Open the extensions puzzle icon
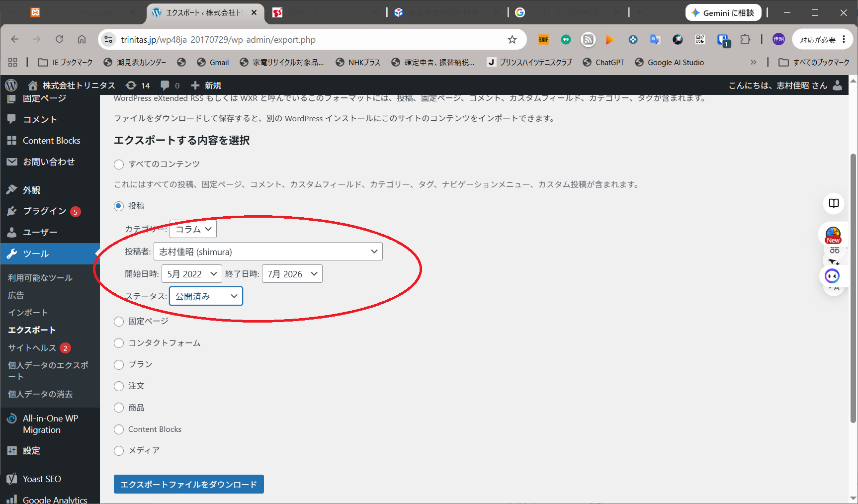The image size is (858, 504). [x=745, y=39]
